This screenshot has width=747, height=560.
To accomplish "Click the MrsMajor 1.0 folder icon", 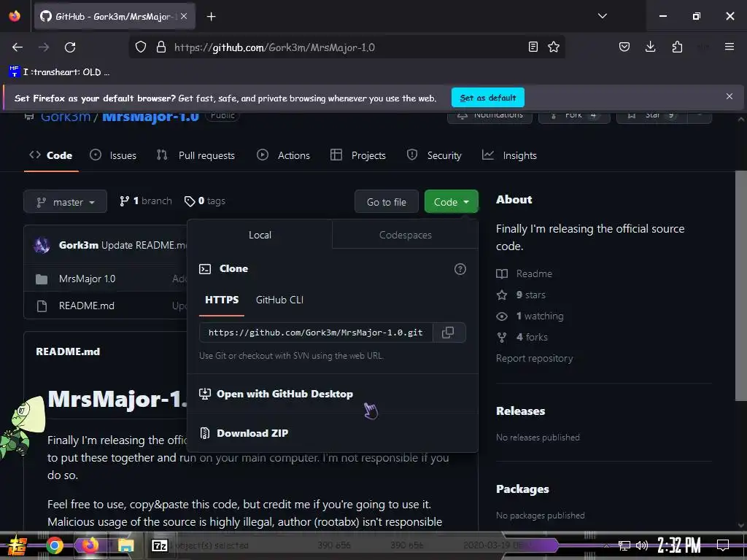I will (42, 279).
